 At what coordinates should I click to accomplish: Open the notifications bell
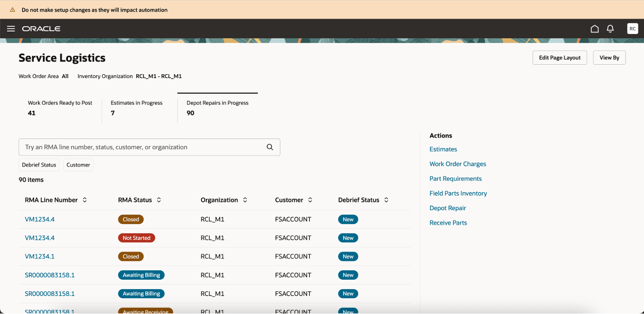tap(610, 29)
